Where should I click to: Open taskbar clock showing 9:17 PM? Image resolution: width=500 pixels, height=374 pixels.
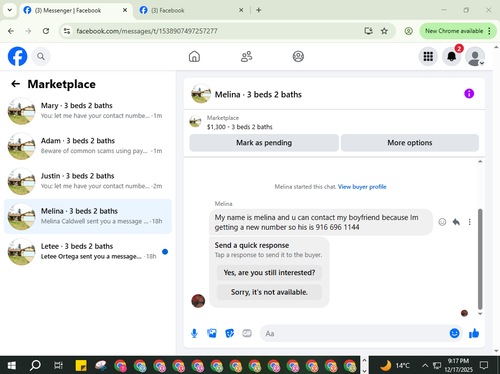[458, 366]
